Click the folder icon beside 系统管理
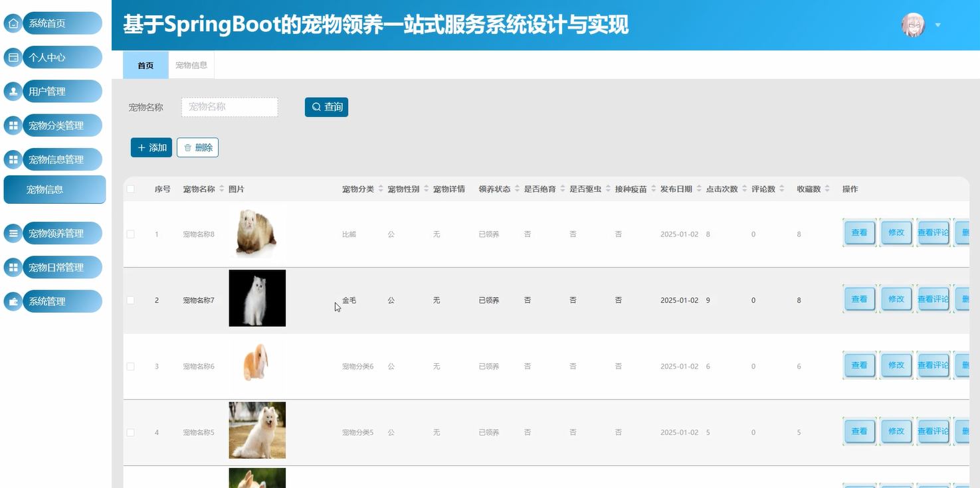The width and height of the screenshot is (980, 488). click(x=13, y=301)
